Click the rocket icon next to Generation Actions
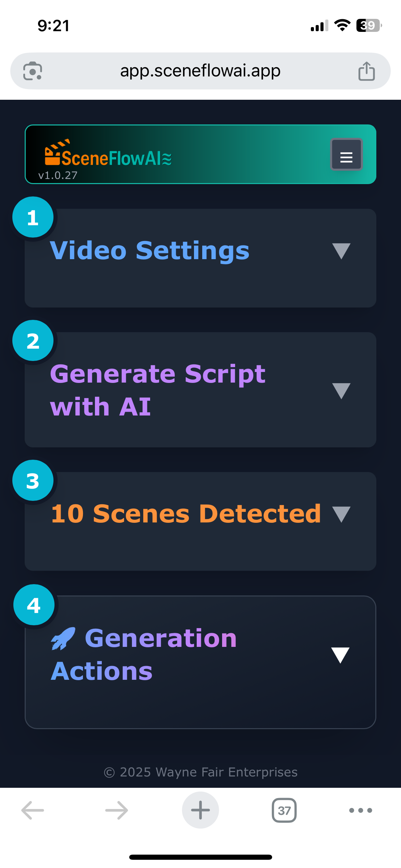Screen dimensions: 401x868 point(63,638)
